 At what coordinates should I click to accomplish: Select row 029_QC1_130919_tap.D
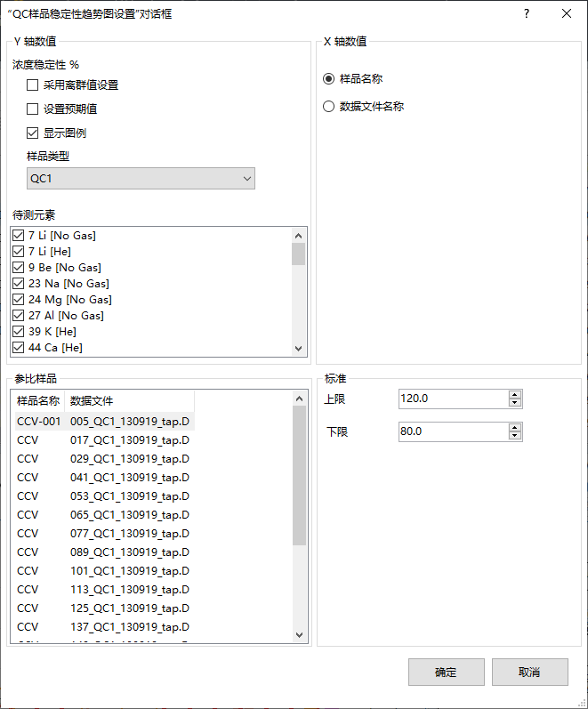104,459
